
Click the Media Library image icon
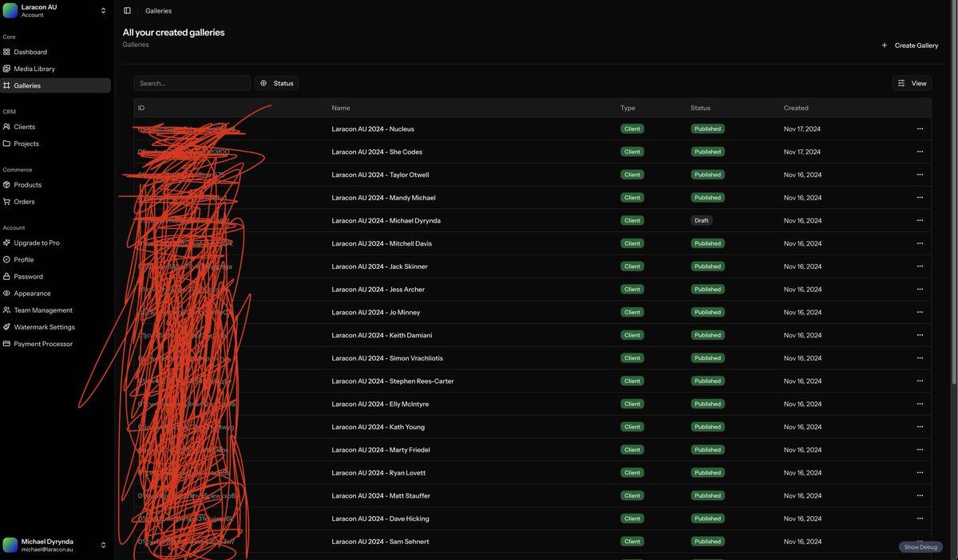point(6,69)
